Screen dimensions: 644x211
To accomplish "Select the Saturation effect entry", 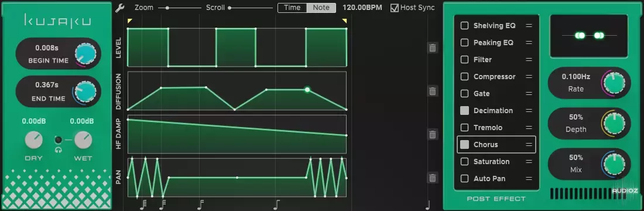I will click(496, 162).
